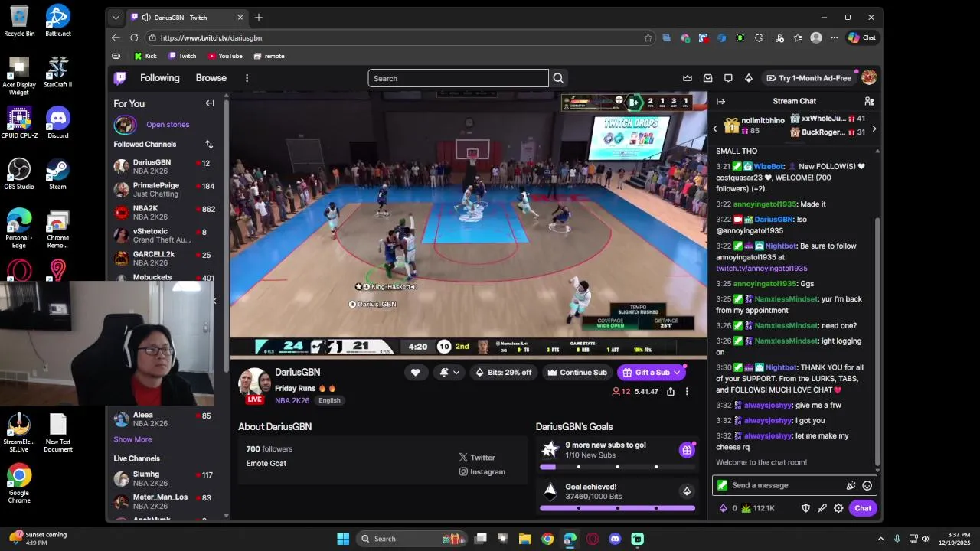Screen dimensions: 980x551
Task: Select PrimatePaige channel in sidebar
Action: click(164, 190)
